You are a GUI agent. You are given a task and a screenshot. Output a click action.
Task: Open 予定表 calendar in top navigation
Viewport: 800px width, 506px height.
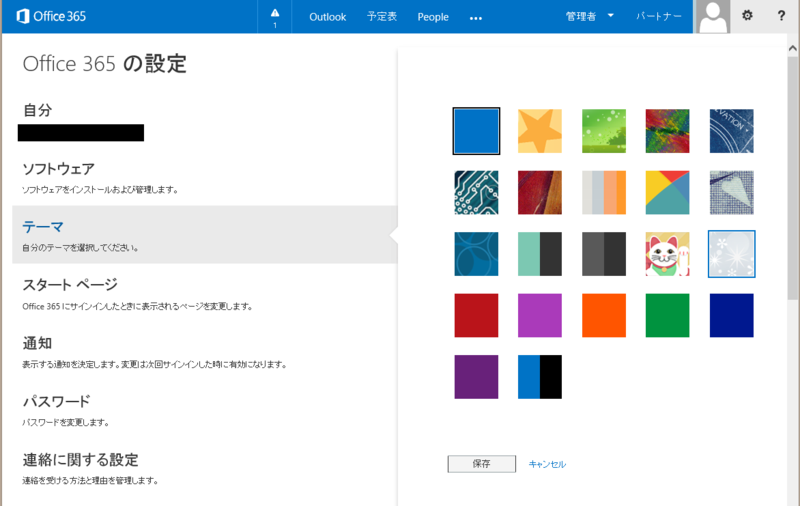click(382, 17)
